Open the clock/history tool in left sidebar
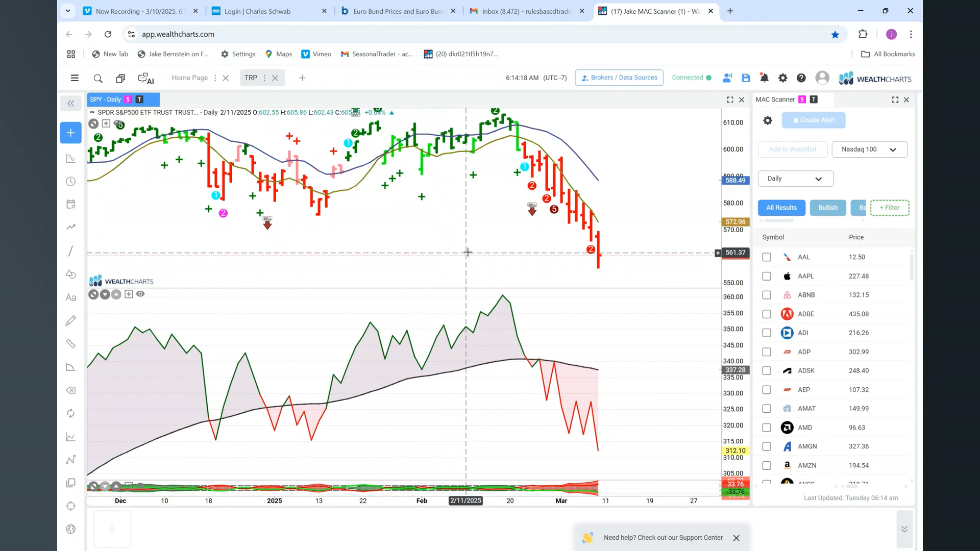This screenshot has width=980, height=551. pyautogui.click(x=71, y=182)
